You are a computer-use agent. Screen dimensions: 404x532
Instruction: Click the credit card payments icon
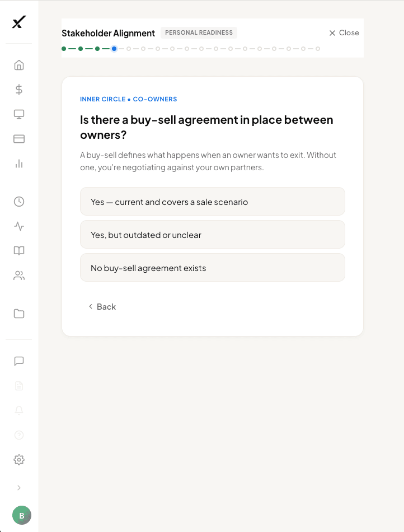pyautogui.click(x=18, y=138)
